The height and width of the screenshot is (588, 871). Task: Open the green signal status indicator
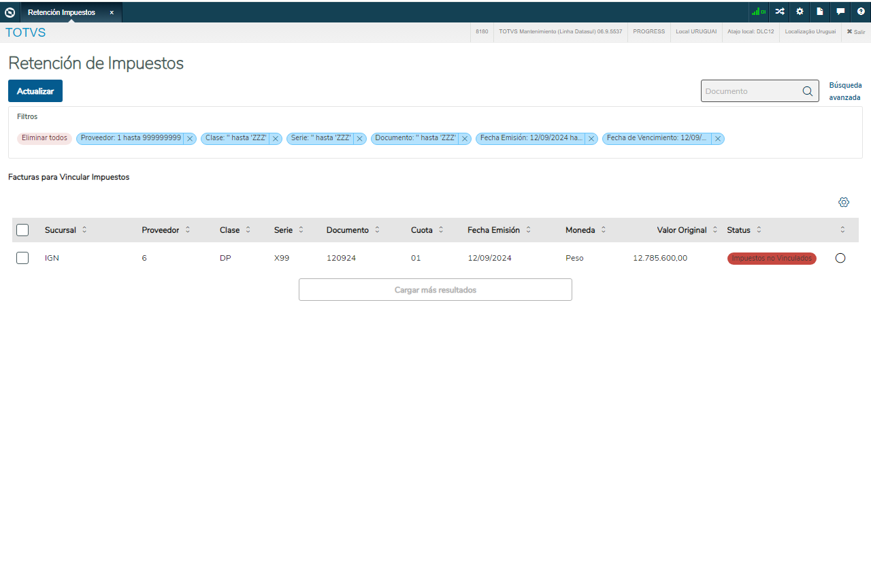point(759,12)
